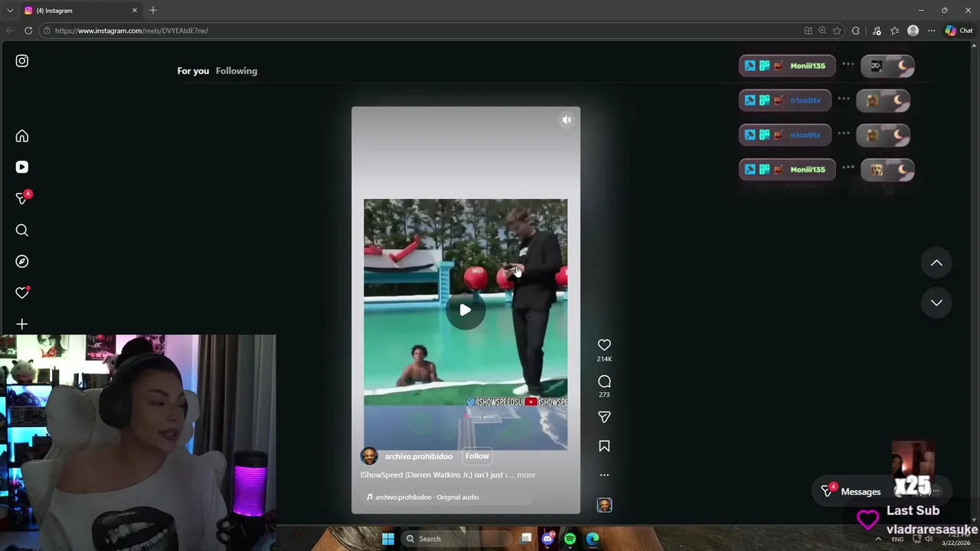Viewport: 980px width, 551px height.
Task: Click the ENG language indicator
Action: (x=897, y=539)
